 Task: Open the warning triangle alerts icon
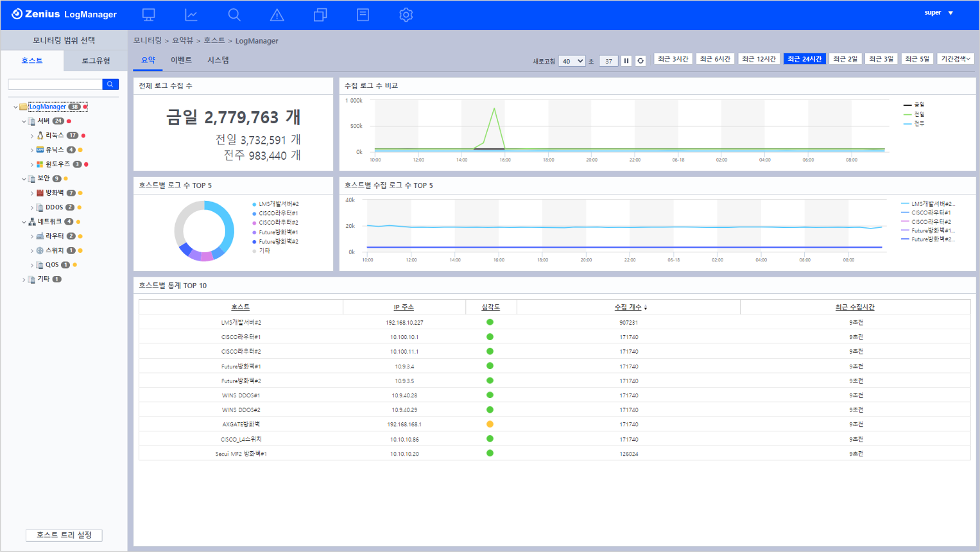[x=277, y=14]
